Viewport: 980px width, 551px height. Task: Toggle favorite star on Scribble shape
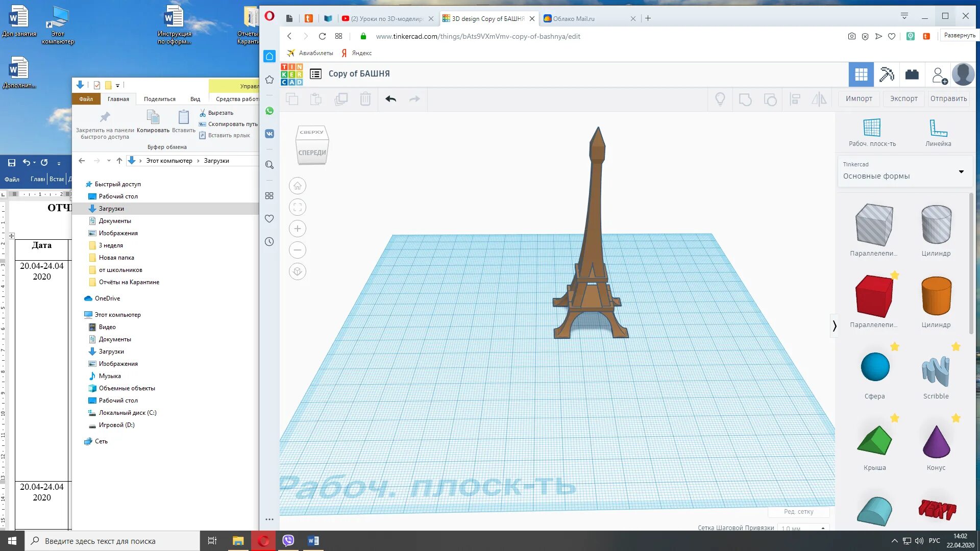point(955,347)
